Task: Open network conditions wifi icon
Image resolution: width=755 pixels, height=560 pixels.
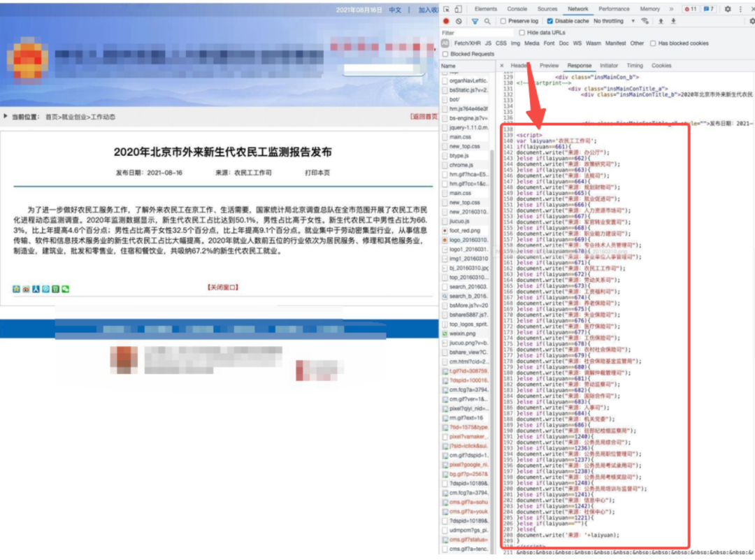Action: tap(645, 21)
